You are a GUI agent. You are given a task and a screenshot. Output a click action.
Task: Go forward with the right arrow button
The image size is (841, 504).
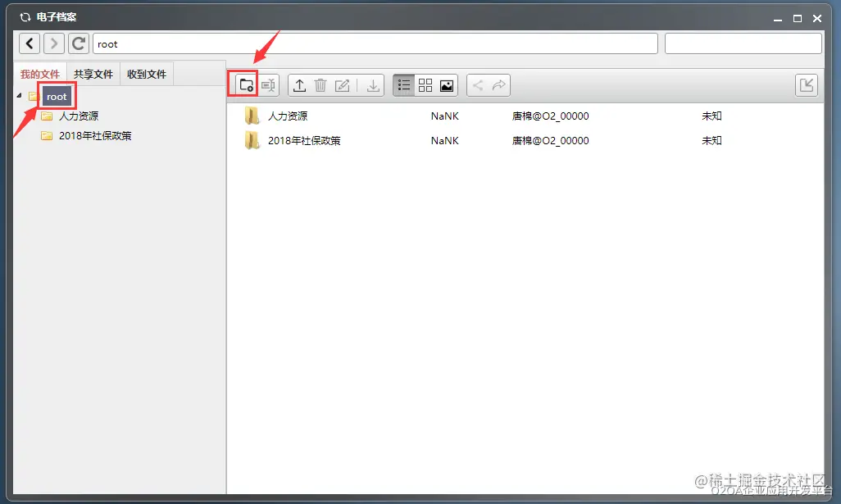53,43
